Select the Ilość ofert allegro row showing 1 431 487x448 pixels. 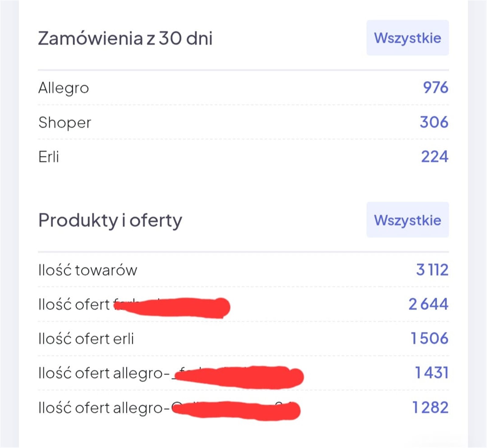pos(243,373)
